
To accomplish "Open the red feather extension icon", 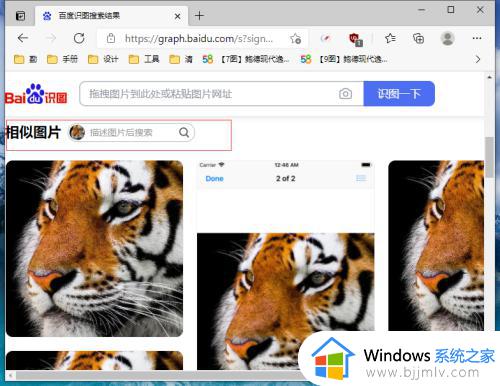I will click(325, 38).
